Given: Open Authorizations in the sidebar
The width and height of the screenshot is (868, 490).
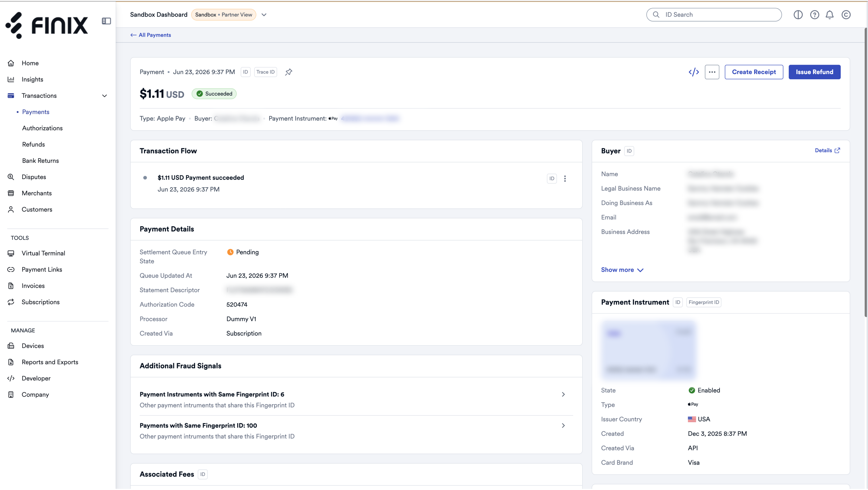Looking at the screenshot, I should point(42,128).
